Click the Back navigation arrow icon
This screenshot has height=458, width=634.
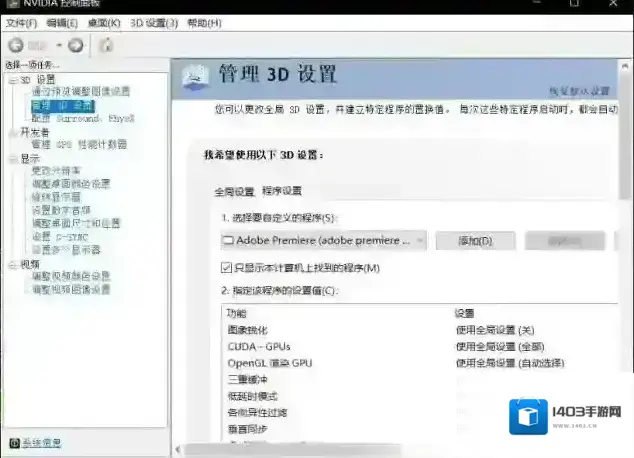(16, 45)
